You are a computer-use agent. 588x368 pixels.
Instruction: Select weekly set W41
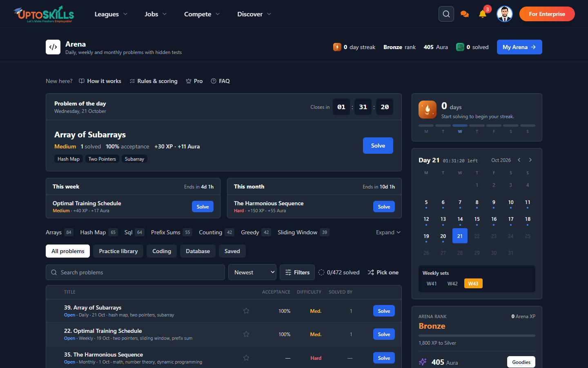[x=432, y=283]
